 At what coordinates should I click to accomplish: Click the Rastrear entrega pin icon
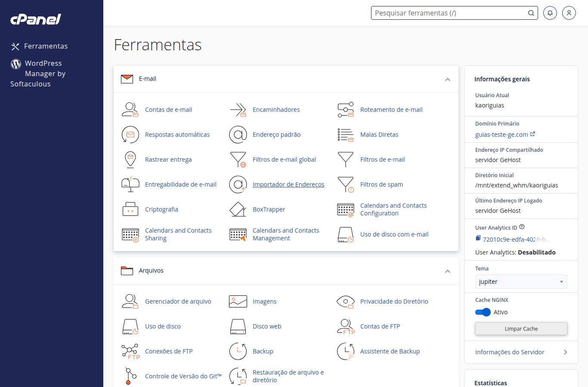pyautogui.click(x=130, y=160)
